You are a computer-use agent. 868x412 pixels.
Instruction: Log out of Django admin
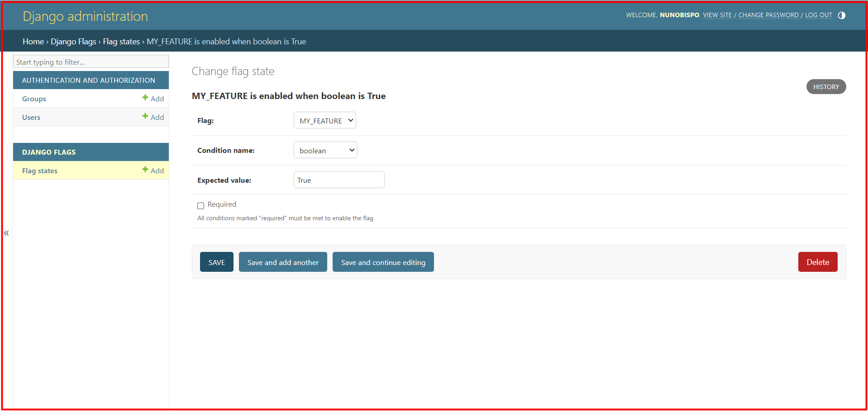[818, 15]
